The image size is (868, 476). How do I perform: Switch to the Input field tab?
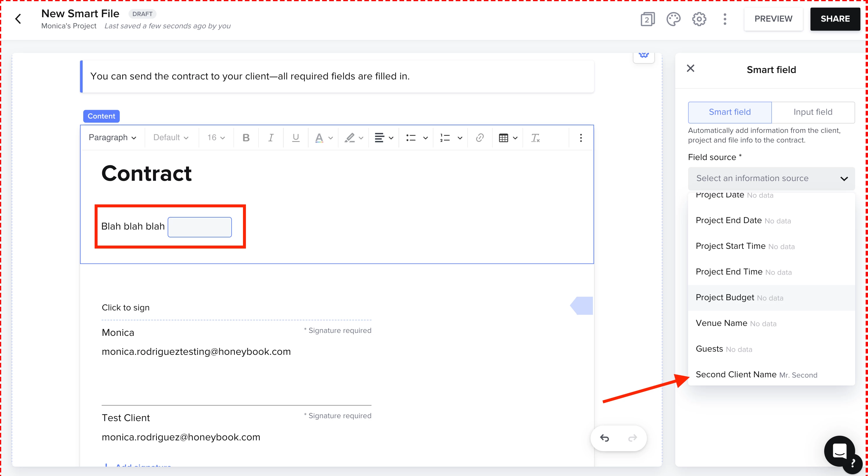813,112
